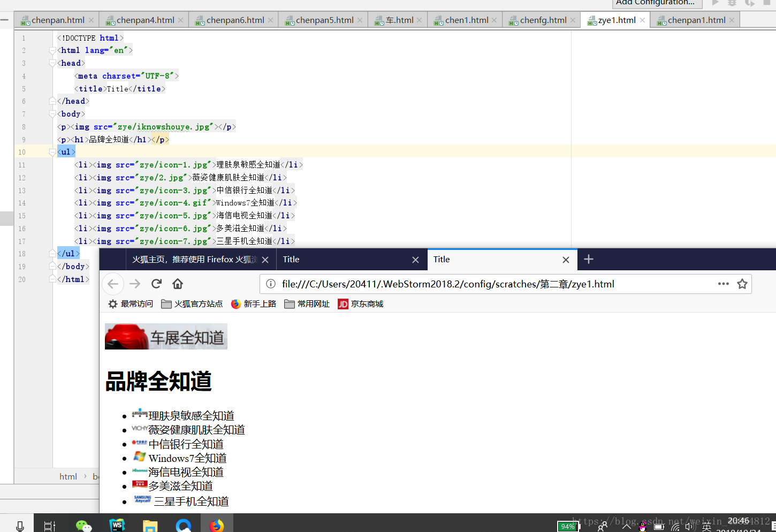The height and width of the screenshot is (532, 776).
Task: Switch to the middle Title Firefox tab
Action: (352, 260)
